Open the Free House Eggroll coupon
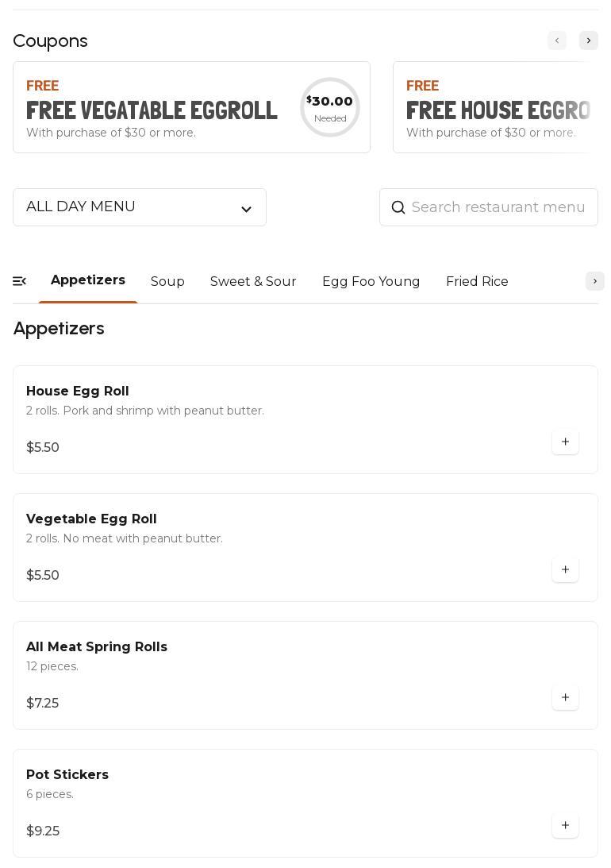Viewport: 611px width, 868px height. pyautogui.click(x=496, y=107)
